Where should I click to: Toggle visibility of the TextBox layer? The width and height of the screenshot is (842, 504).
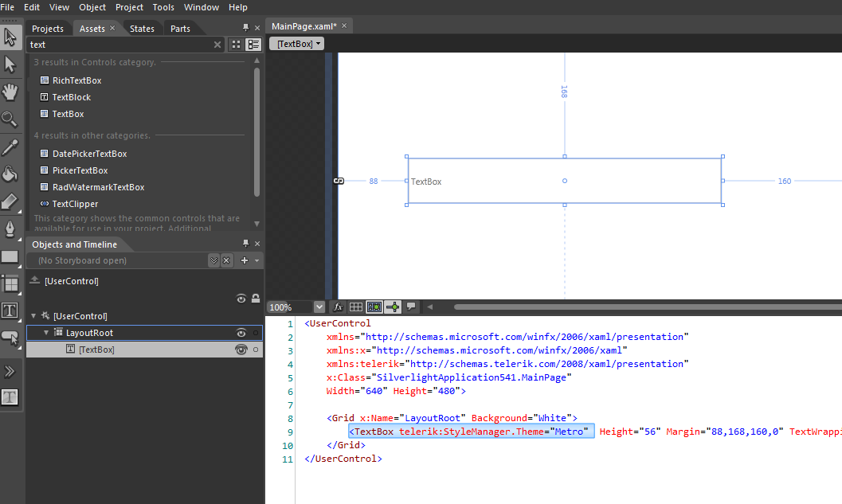[x=241, y=350]
